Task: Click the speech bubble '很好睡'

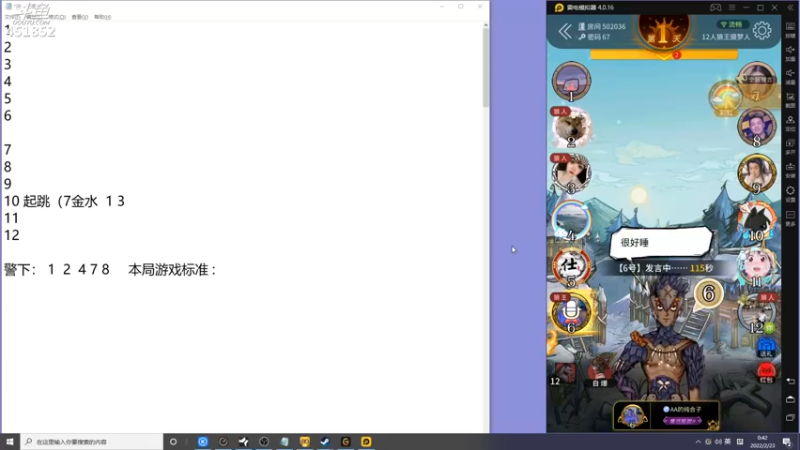Action: [661, 242]
